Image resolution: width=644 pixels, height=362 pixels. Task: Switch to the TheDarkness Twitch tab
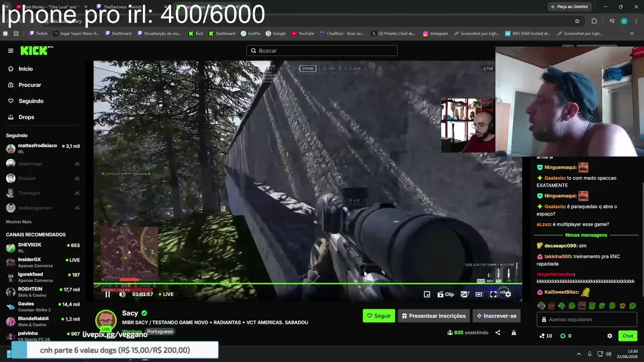pyautogui.click(x=131, y=7)
